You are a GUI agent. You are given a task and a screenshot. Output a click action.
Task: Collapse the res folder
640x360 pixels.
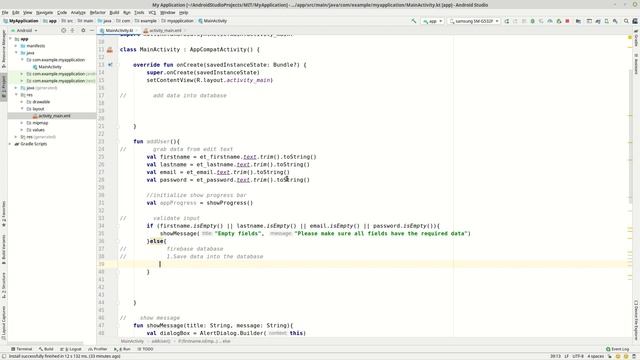click(16, 95)
